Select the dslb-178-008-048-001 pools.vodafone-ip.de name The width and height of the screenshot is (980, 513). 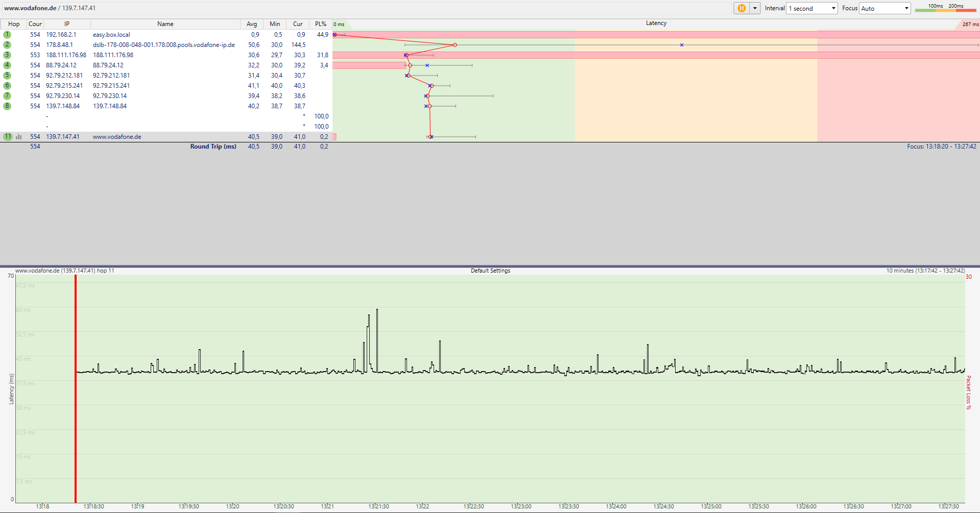(164, 45)
